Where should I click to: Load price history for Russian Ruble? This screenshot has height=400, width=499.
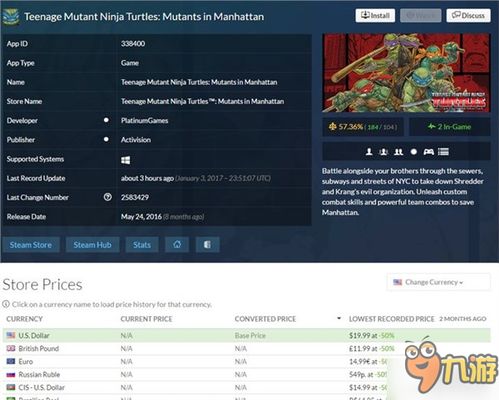(39, 375)
